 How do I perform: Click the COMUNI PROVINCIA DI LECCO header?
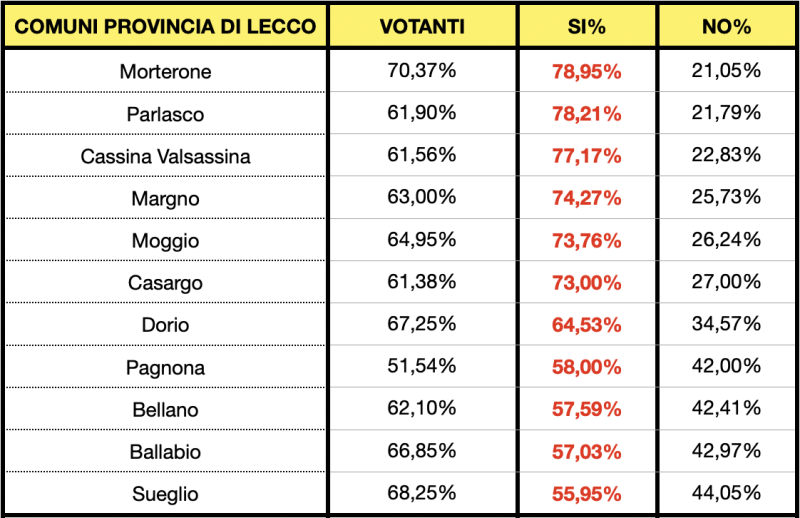point(165,26)
